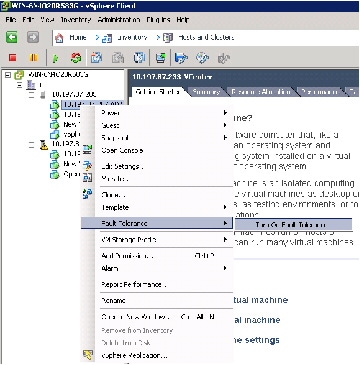The height and width of the screenshot is (365, 360).
Task: Choose Open Console from the context menu
Action: tap(157, 150)
